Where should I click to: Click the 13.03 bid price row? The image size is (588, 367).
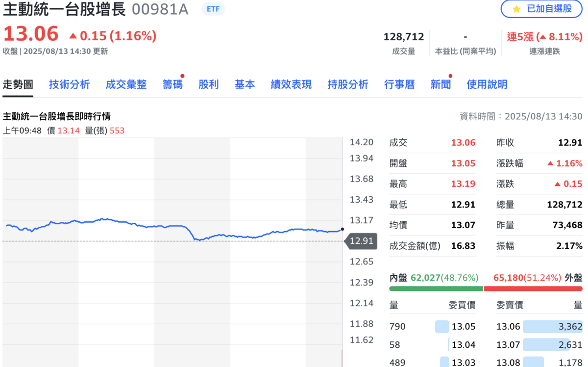433,362
